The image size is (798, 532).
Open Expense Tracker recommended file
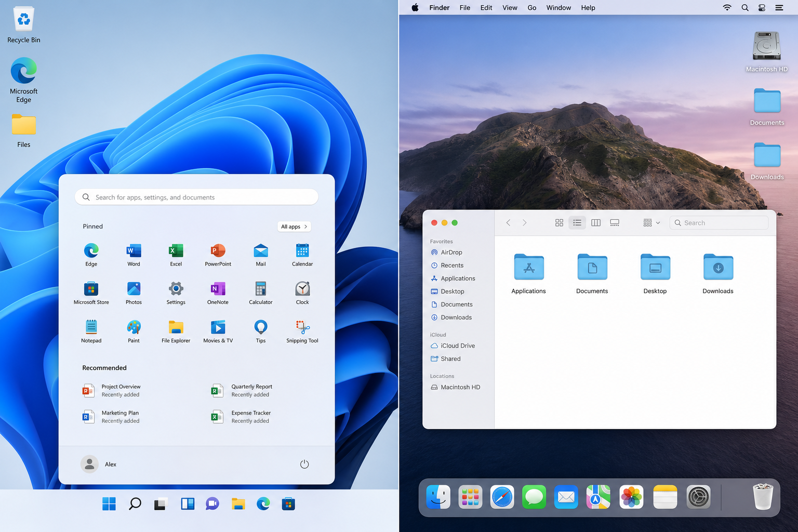(241, 417)
